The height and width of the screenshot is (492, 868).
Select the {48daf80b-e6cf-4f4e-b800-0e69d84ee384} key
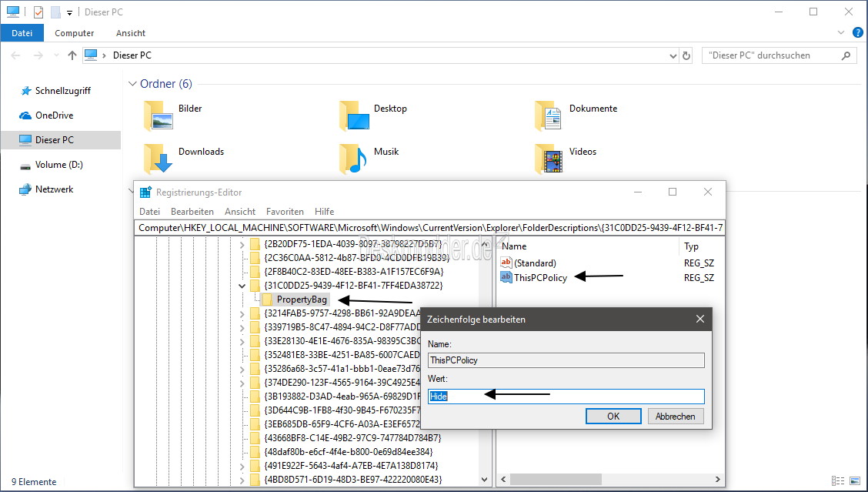click(x=348, y=452)
